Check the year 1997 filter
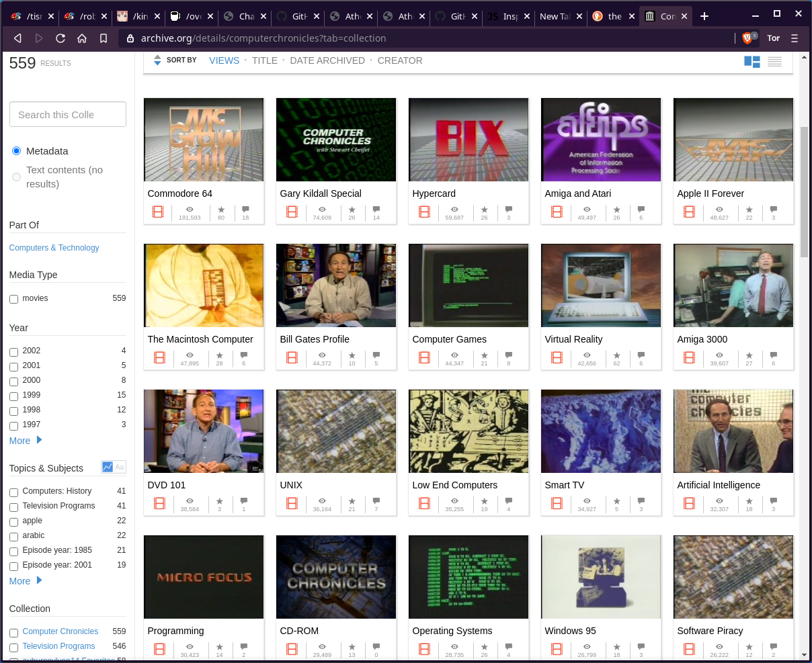Viewport: 812px width, 663px height. click(x=13, y=425)
